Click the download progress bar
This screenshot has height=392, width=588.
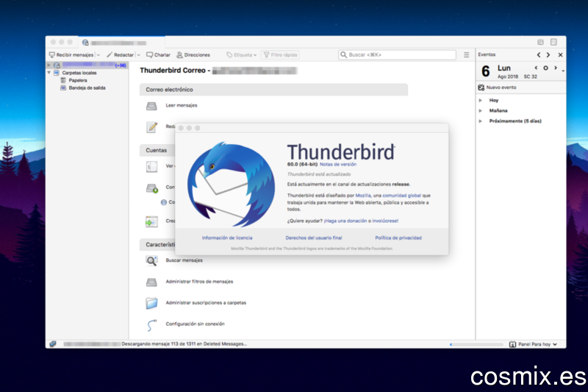(476, 344)
